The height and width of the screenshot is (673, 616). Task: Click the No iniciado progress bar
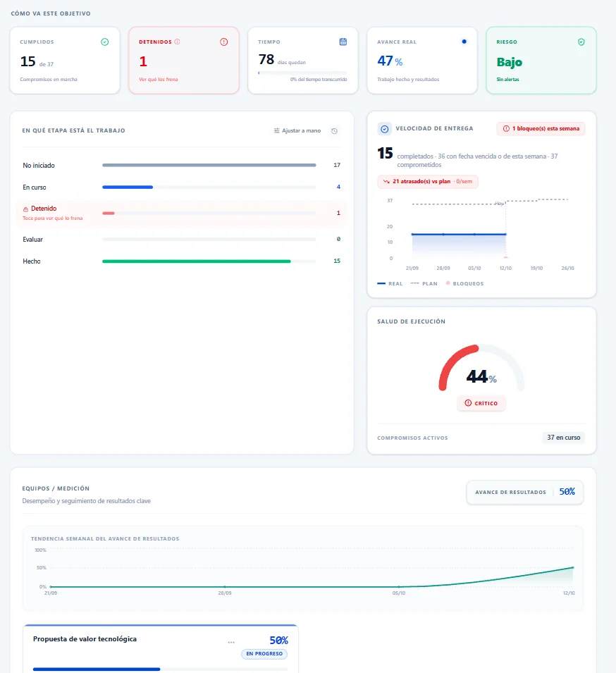click(x=209, y=165)
